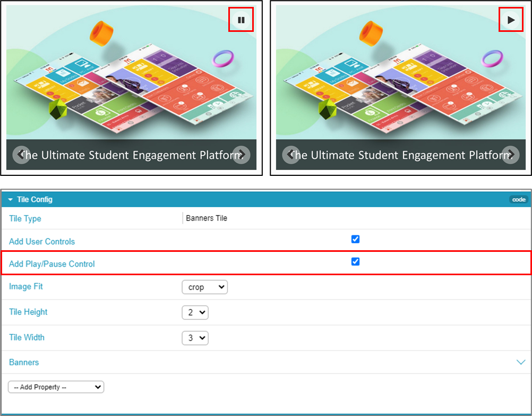Uncheck Add User Controls checkbox

355,239
